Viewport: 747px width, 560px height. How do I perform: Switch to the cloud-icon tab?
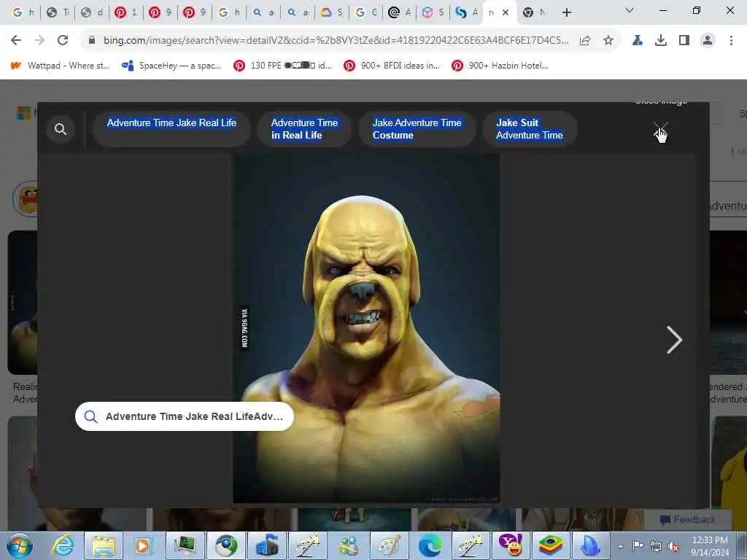point(331,12)
